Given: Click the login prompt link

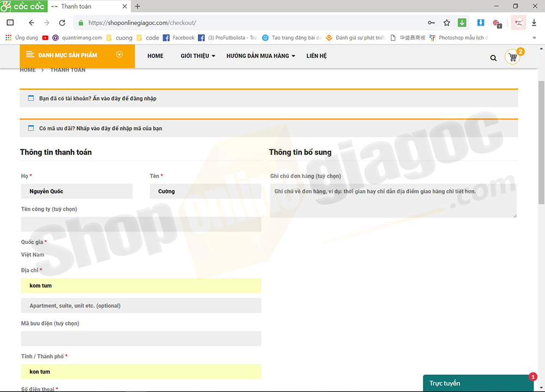Looking at the screenshot, I should (98, 99).
